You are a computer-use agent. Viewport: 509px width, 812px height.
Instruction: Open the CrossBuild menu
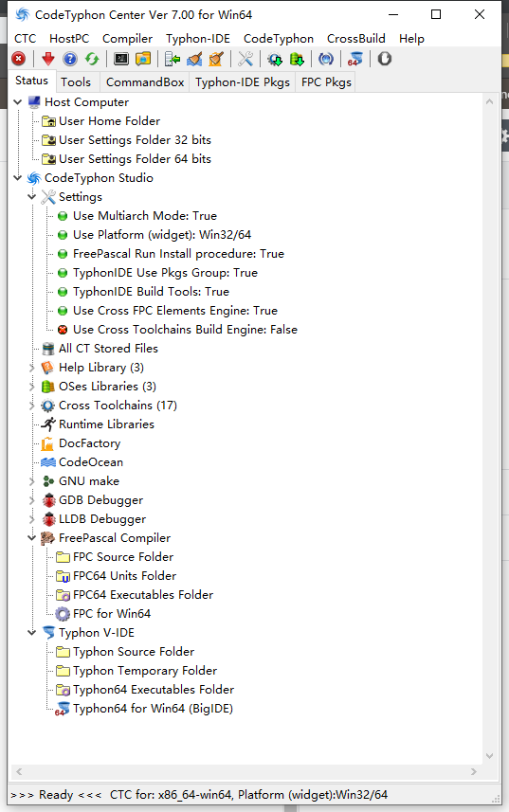click(x=355, y=38)
